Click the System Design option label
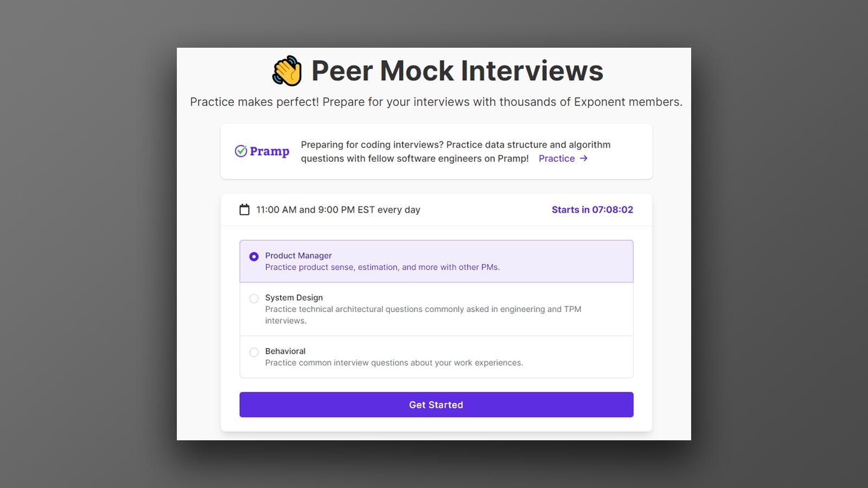Image resolution: width=868 pixels, height=488 pixels. point(294,298)
